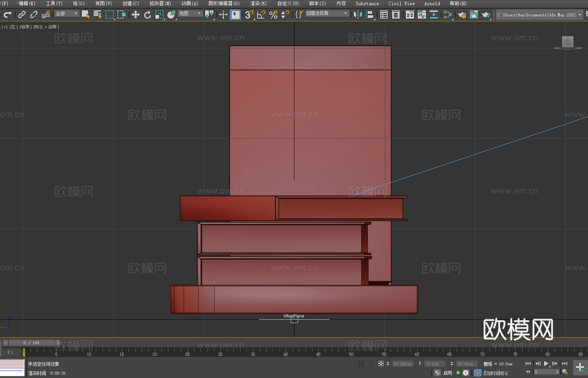Open Render Setup teapot-gear icon
Viewport: 588px width, 378px height.
coord(462,14)
